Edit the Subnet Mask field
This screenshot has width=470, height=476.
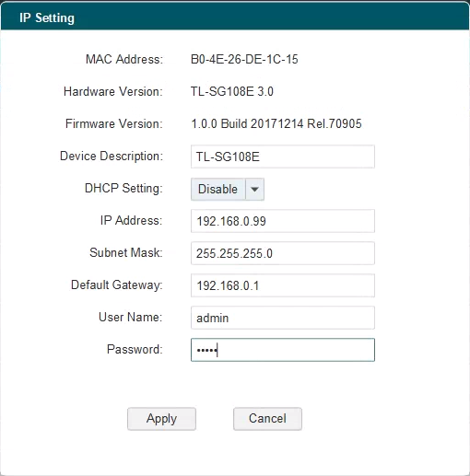click(283, 253)
